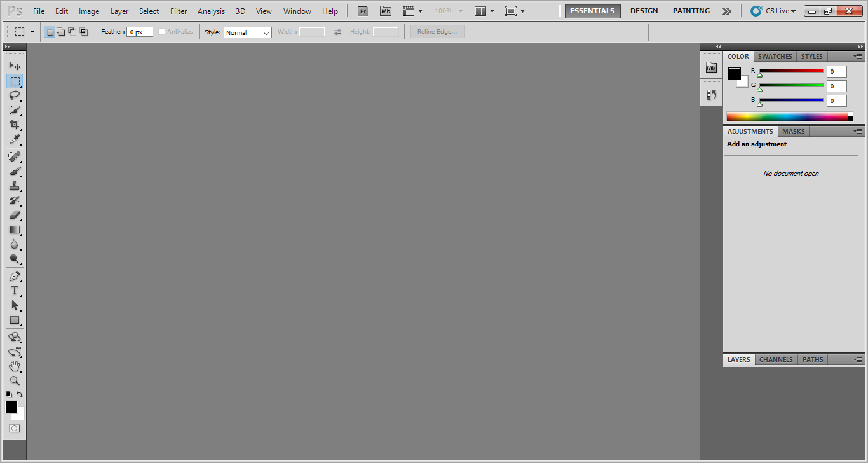Toggle Quick Mask mode button
Screen dimensions: 868x463
click(14, 429)
